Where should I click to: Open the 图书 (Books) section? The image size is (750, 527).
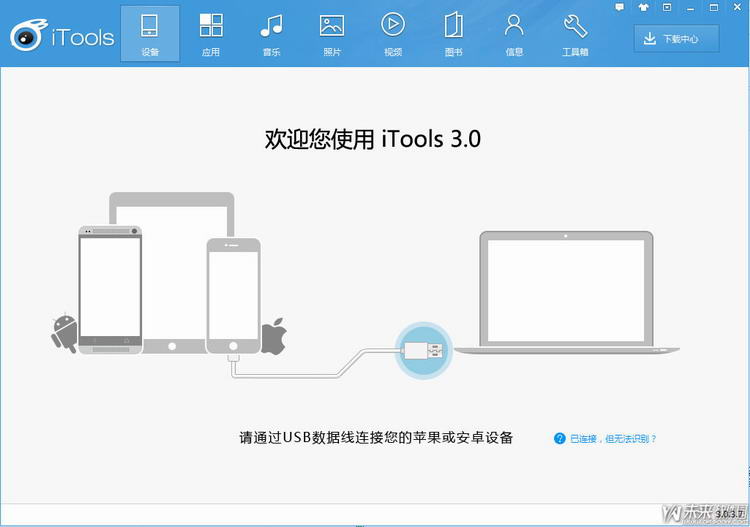[453, 34]
